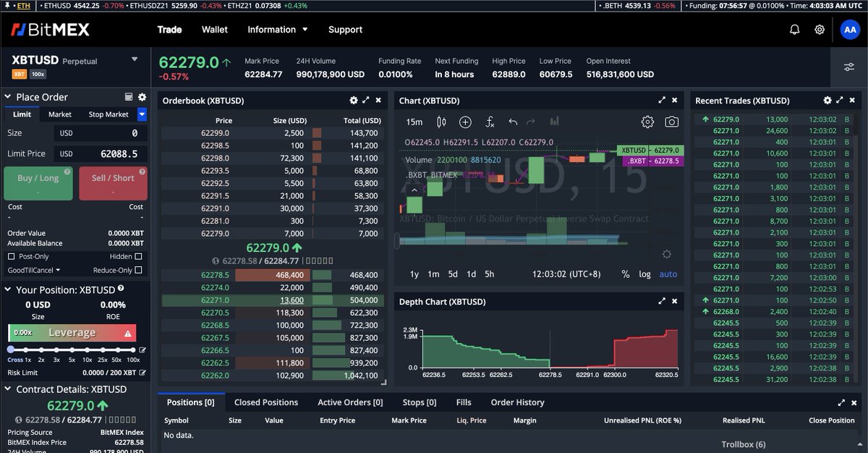Viewport: 868px width, 453px height.
Task: Open the Trollbox (6) chat bar
Action: click(744, 444)
